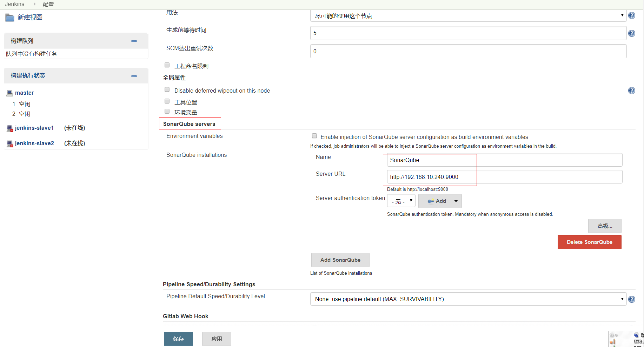
Task: Click the 'Gitlab Web Hook' section heading
Action: click(186, 316)
